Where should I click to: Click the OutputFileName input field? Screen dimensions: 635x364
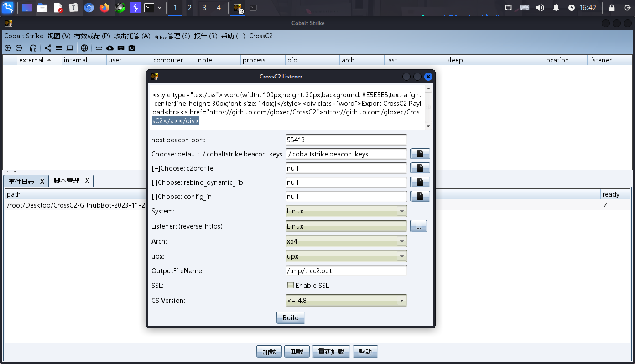pos(346,271)
